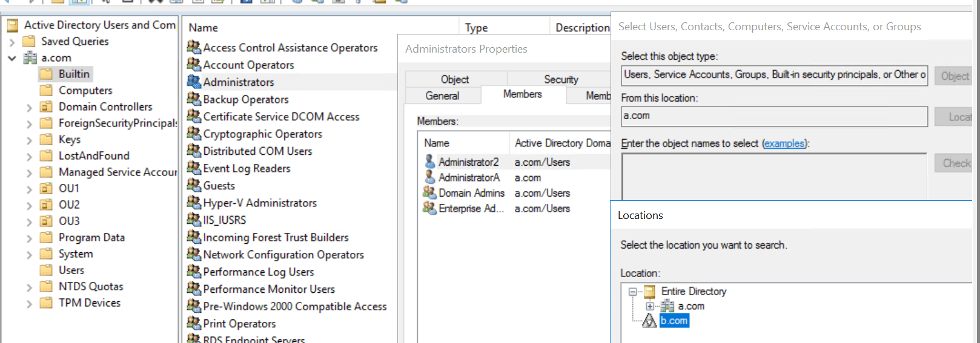Expand the Saved Queries node
The image size is (980, 343).
(12, 42)
